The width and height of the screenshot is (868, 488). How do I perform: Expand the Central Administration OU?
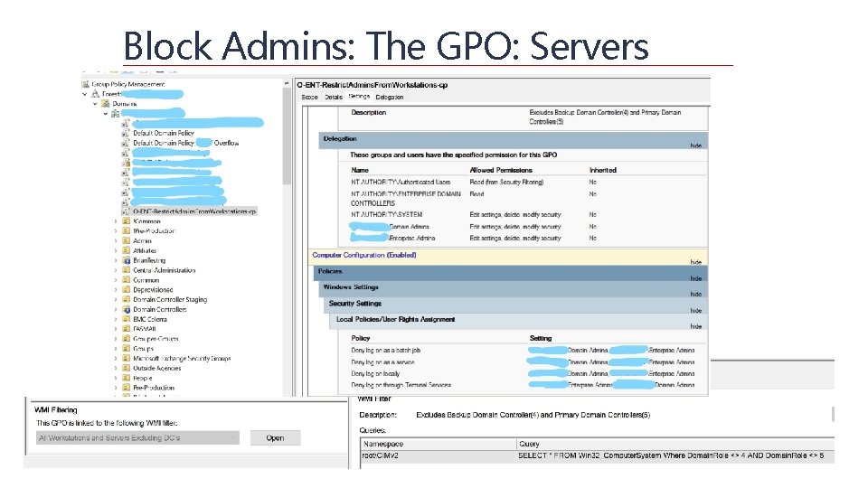click(x=116, y=270)
